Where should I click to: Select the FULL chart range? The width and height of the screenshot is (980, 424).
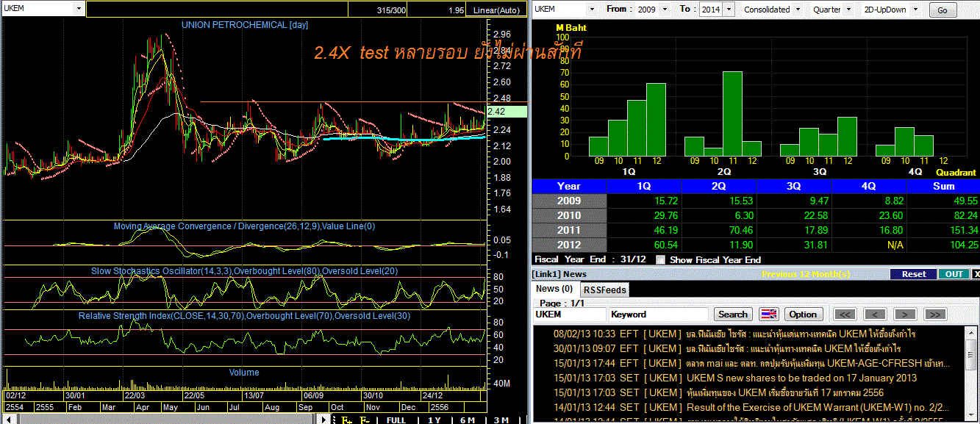(396, 420)
